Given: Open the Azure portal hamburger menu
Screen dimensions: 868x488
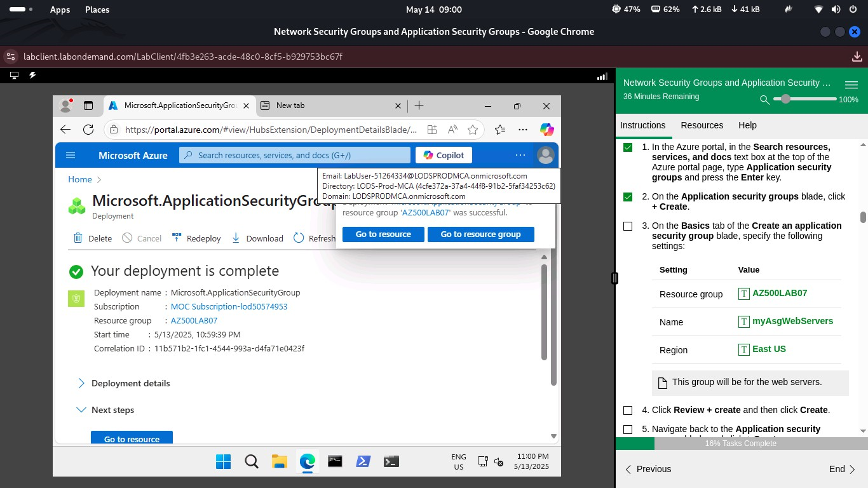Looking at the screenshot, I should [71, 155].
